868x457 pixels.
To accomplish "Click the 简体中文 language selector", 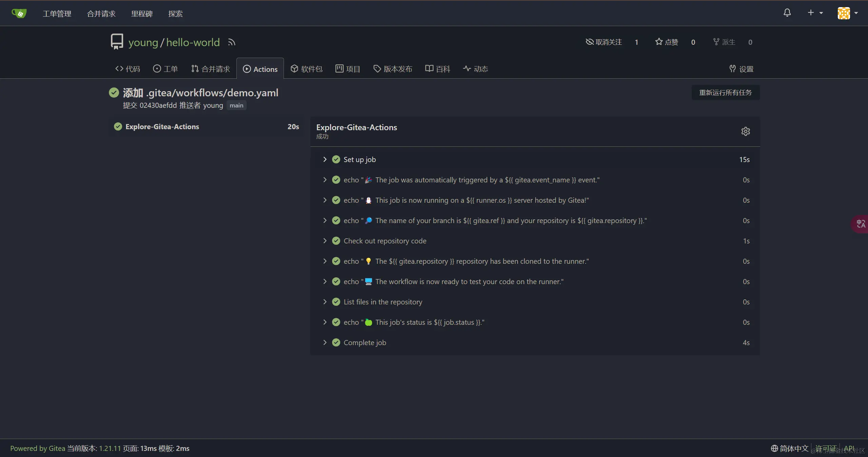I will point(790,448).
